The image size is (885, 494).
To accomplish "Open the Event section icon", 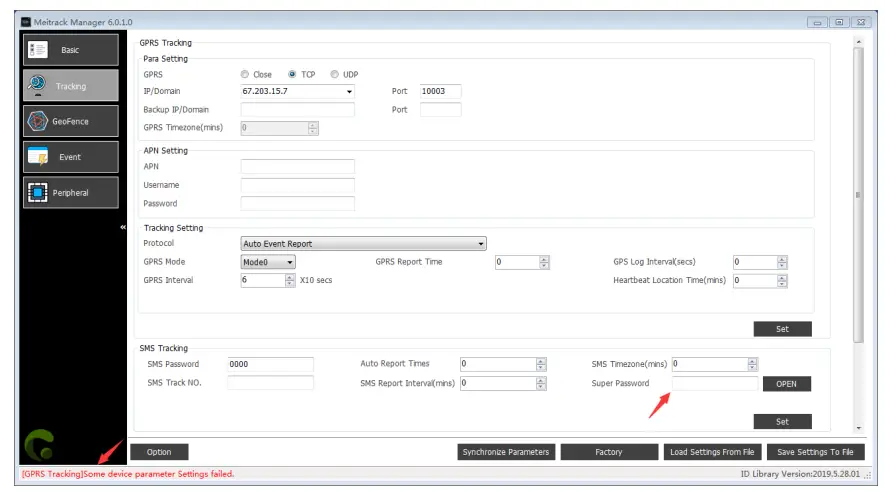I will pos(38,156).
